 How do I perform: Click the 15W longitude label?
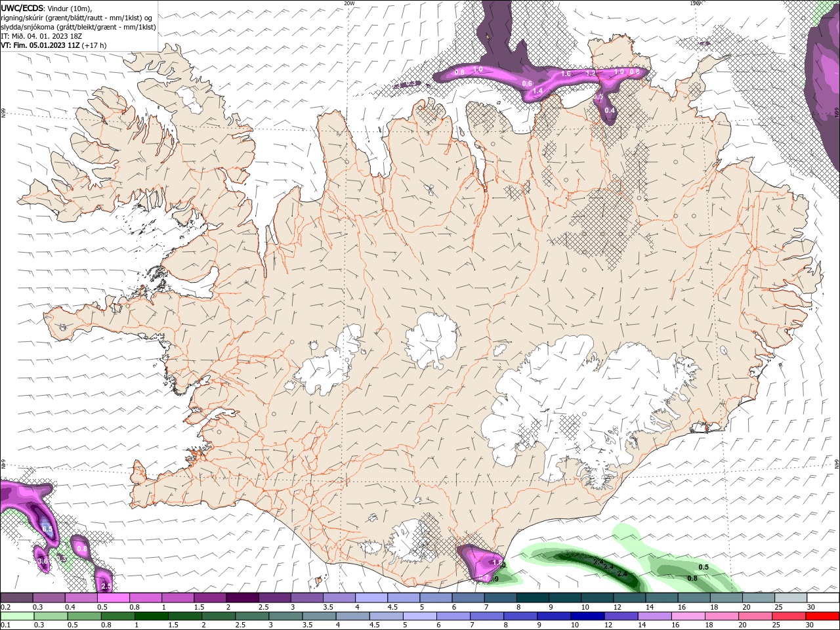695,3
